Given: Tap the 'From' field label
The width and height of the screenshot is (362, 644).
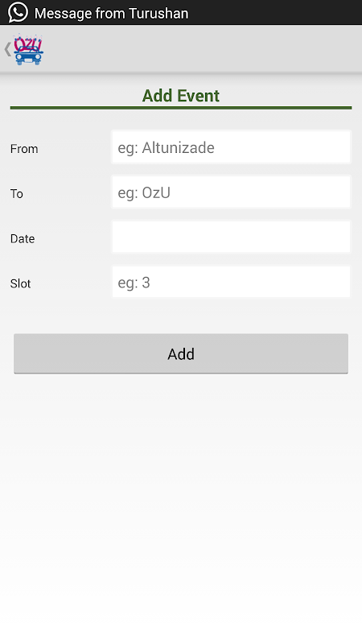Looking at the screenshot, I should click(24, 149).
